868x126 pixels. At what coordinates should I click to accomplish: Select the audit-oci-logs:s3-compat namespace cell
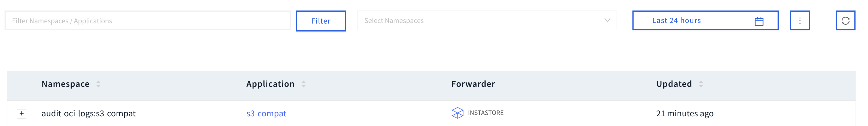click(89, 114)
